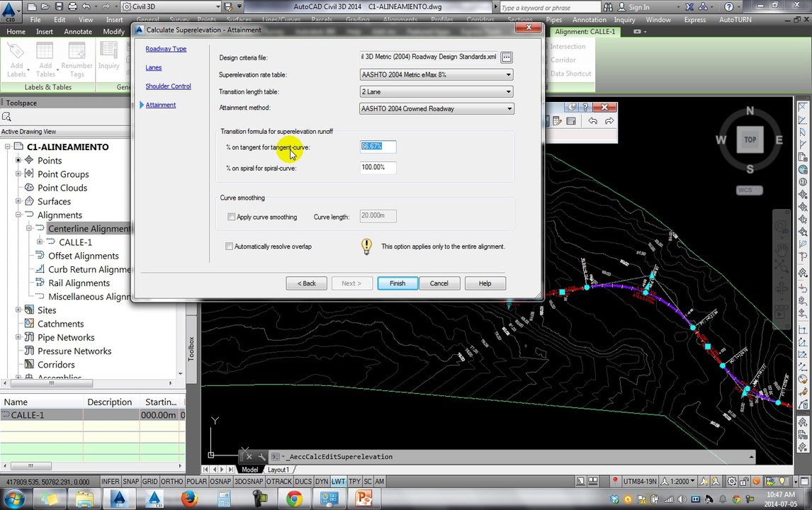812x510 pixels.
Task: Click the Renumber Tags ribbon icon
Action: (x=77, y=60)
